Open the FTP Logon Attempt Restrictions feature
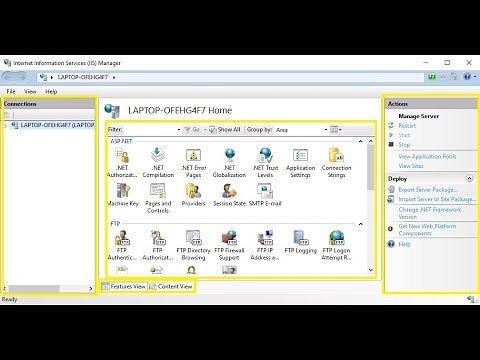 point(336,245)
